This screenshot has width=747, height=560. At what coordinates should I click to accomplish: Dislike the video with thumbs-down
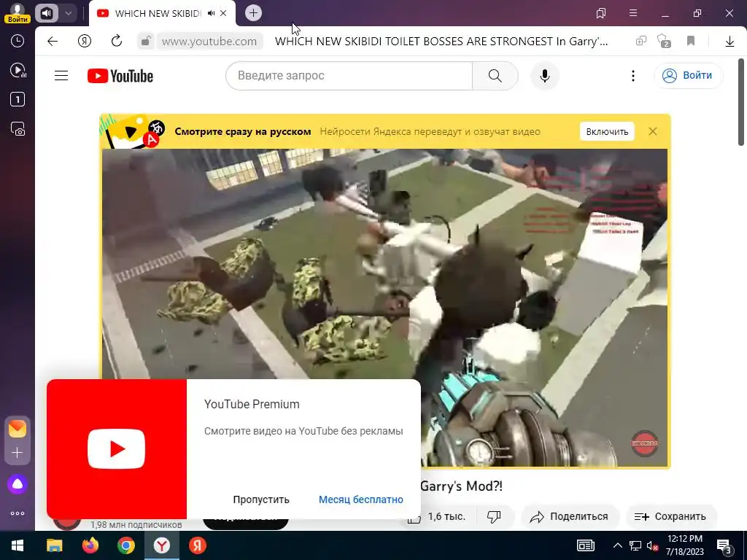494,517
